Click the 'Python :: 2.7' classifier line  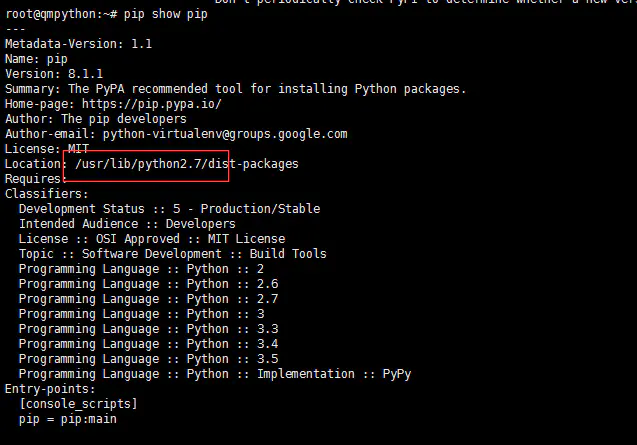(148, 299)
